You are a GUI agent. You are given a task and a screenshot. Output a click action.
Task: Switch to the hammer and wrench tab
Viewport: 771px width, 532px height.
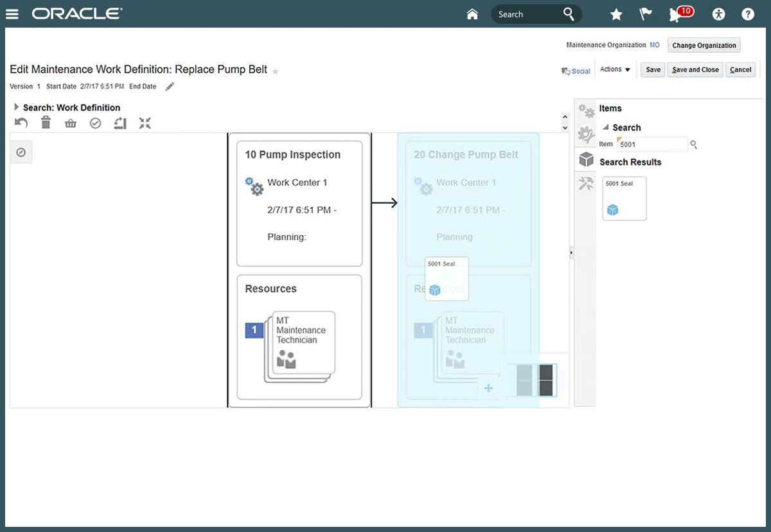pos(586,184)
